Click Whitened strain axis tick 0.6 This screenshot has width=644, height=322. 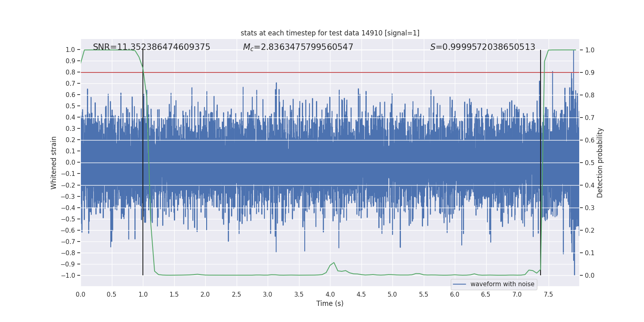(70, 95)
